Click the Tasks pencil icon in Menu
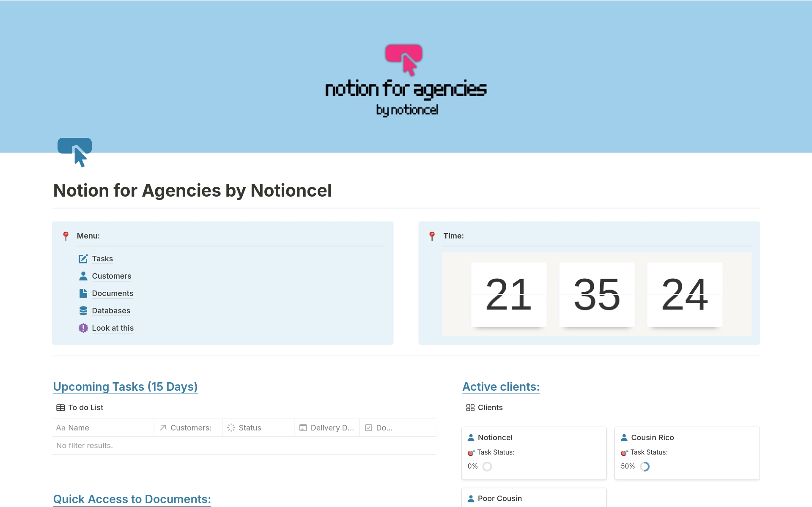 83,259
